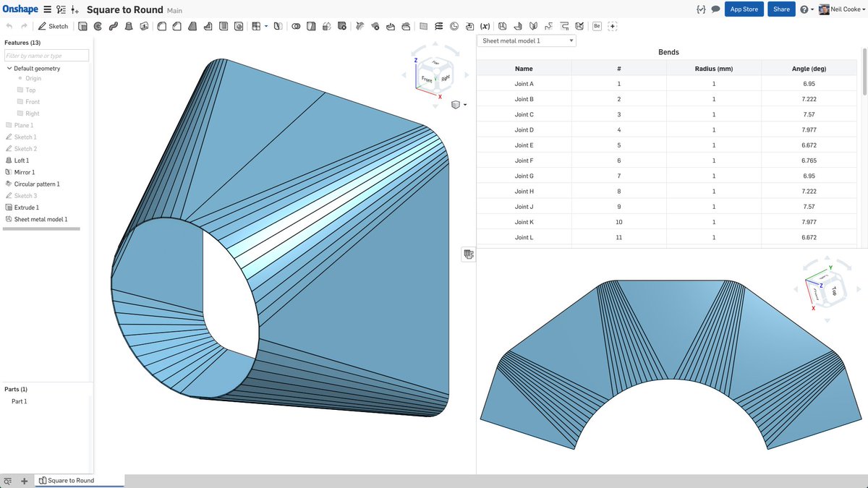
Task: Select the Shell tool
Action: tap(223, 26)
